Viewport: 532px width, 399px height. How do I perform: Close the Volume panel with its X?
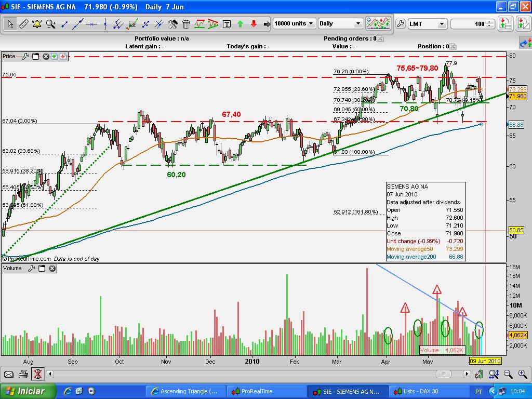point(52,269)
